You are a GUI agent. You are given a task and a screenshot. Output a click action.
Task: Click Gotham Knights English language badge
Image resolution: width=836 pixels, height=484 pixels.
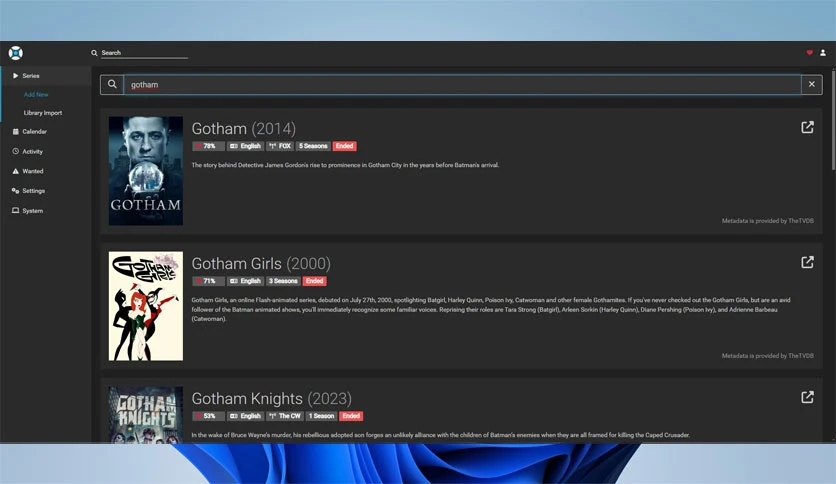[x=245, y=416]
